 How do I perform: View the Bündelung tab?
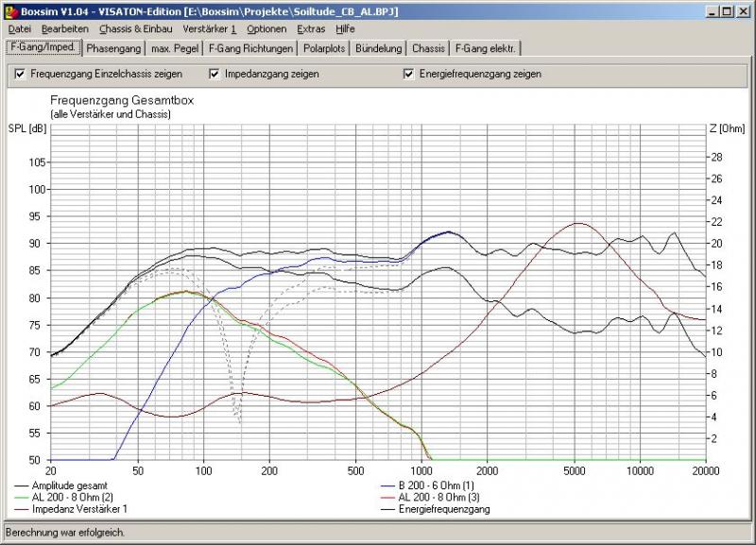[380, 48]
